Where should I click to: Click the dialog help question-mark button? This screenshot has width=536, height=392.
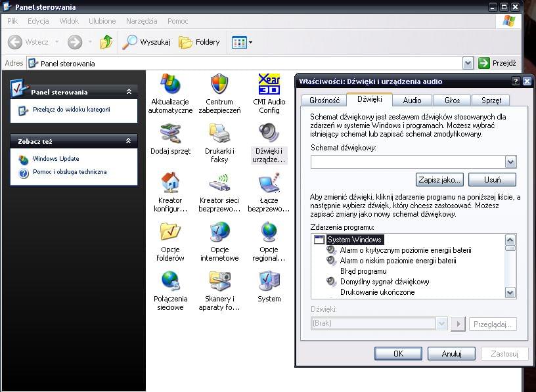(x=516, y=81)
